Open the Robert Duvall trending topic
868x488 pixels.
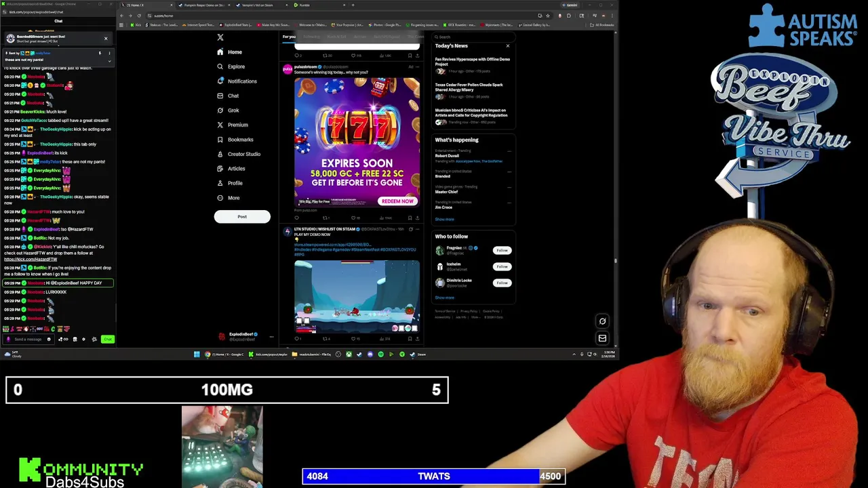[x=447, y=156]
